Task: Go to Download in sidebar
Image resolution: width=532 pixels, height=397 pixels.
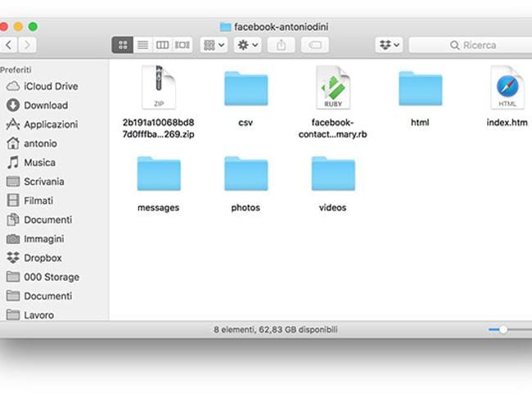Action: pos(45,105)
